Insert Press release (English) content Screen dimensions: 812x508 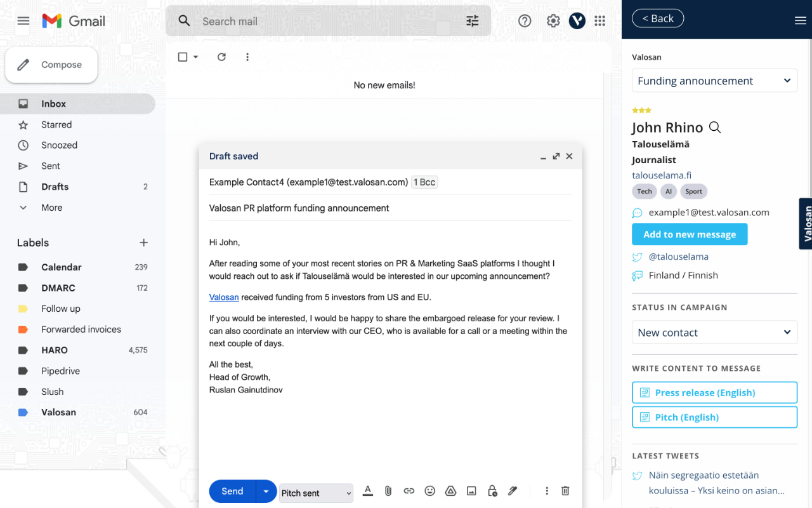(714, 392)
